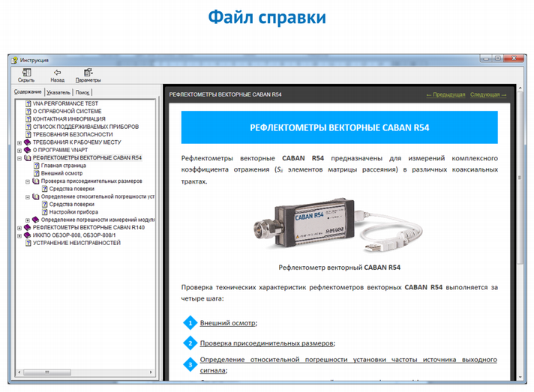Select VNA PERFORMANCE TEST topic
This screenshot has width=534, height=392.
click(x=65, y=103)
